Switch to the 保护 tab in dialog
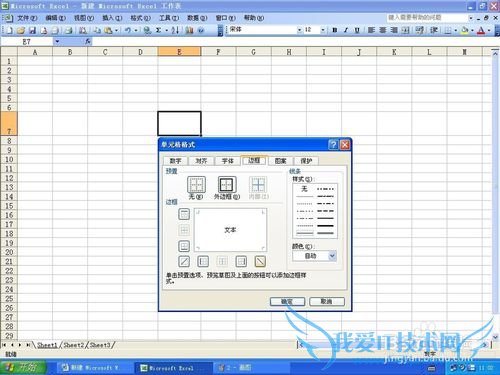 [x=306, y=161]
